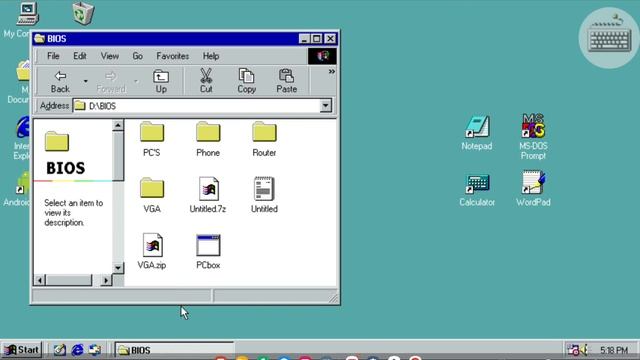Screen dimensions: 640x360
Task: Open the VGA folder
Action: pyautogui.click(x=152, y=195)
